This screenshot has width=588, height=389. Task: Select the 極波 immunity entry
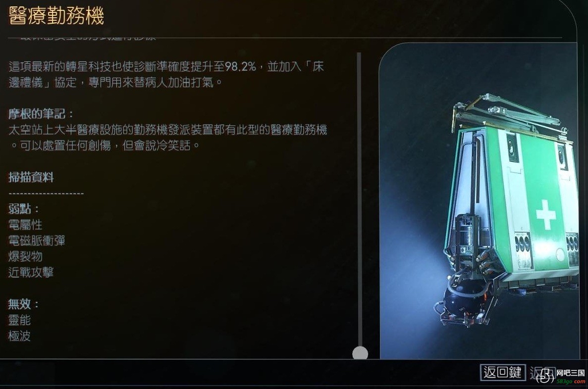tap(19, 336)
